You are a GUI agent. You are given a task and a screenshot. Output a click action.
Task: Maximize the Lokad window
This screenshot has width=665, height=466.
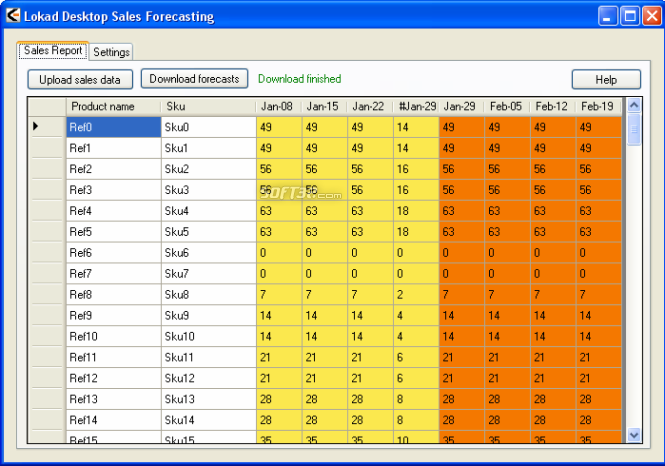(x=631, y=16)
